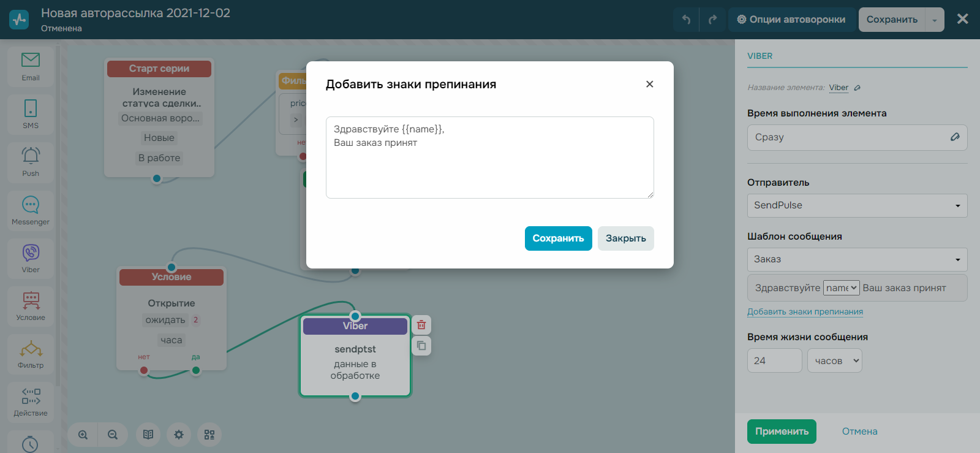Image resolution: width=980 pixels, height=453 pixels.
Task: Select the Push notification element
Action: click(31, 162)
